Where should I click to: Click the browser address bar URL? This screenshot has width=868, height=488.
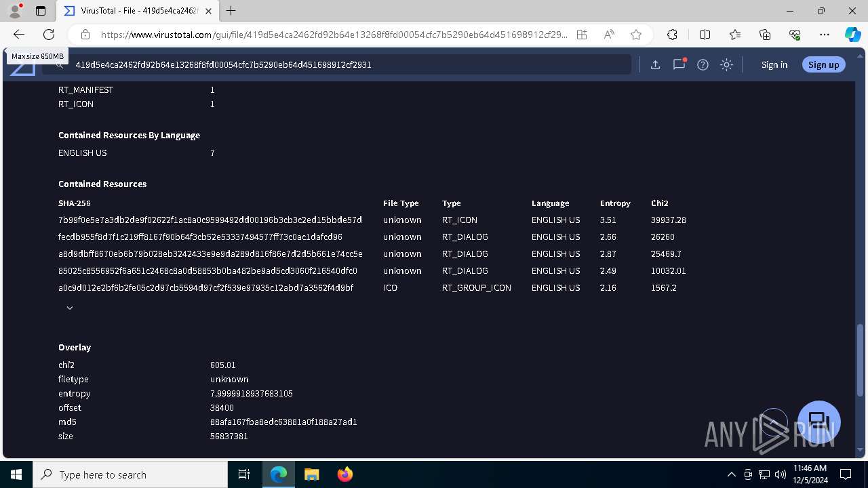(334, 35)
